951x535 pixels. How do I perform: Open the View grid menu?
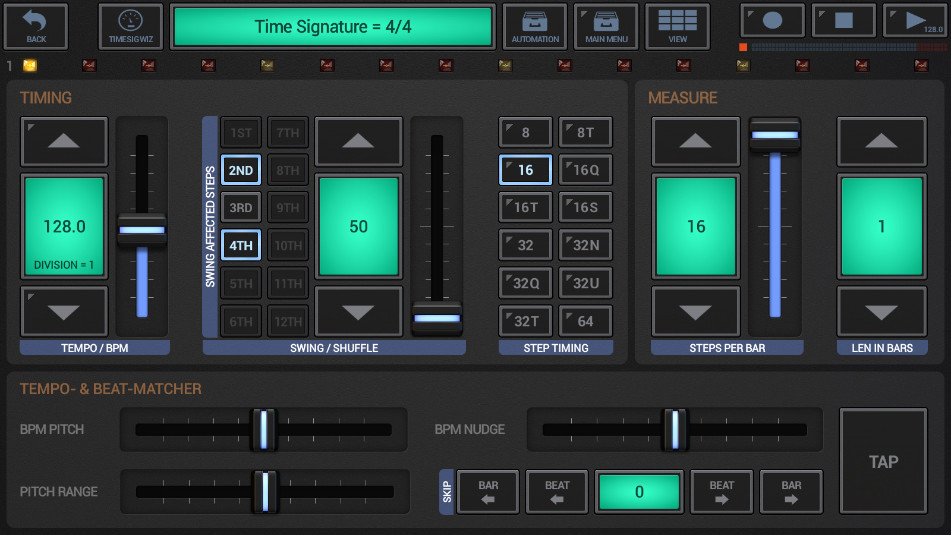click(677, 27)
